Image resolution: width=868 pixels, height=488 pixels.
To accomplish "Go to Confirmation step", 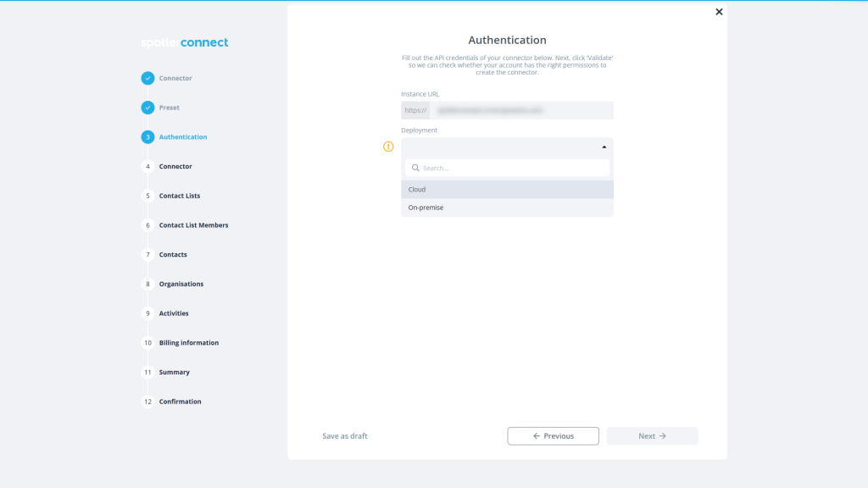I will point(180,401).
